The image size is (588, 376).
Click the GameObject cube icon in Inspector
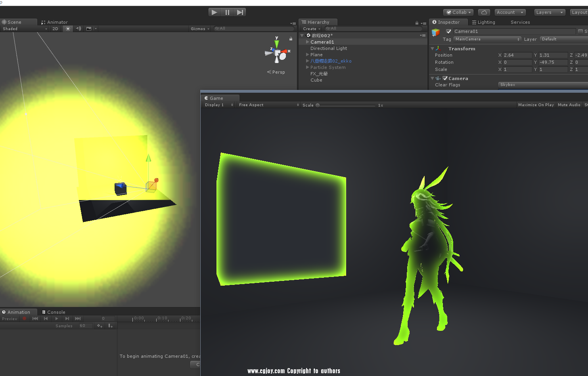pyautogui.click(x=436, y=32)
